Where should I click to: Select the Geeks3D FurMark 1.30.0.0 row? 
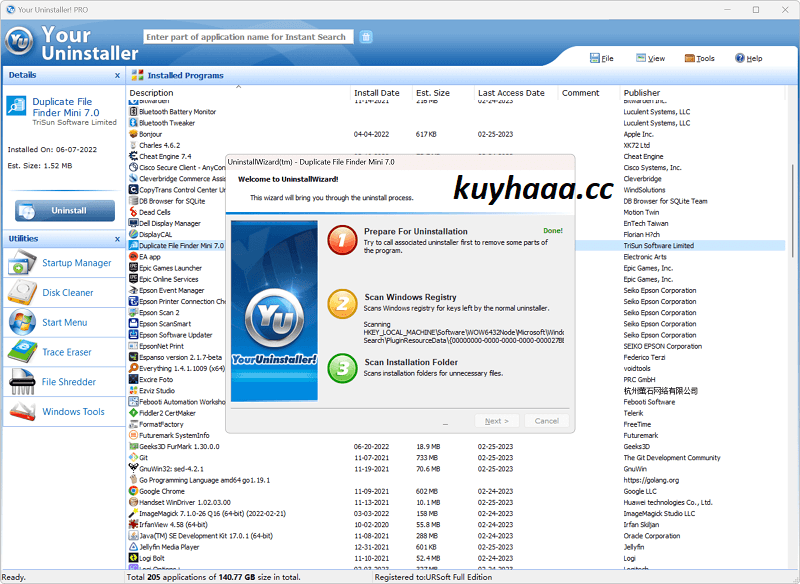pos(455,446)
